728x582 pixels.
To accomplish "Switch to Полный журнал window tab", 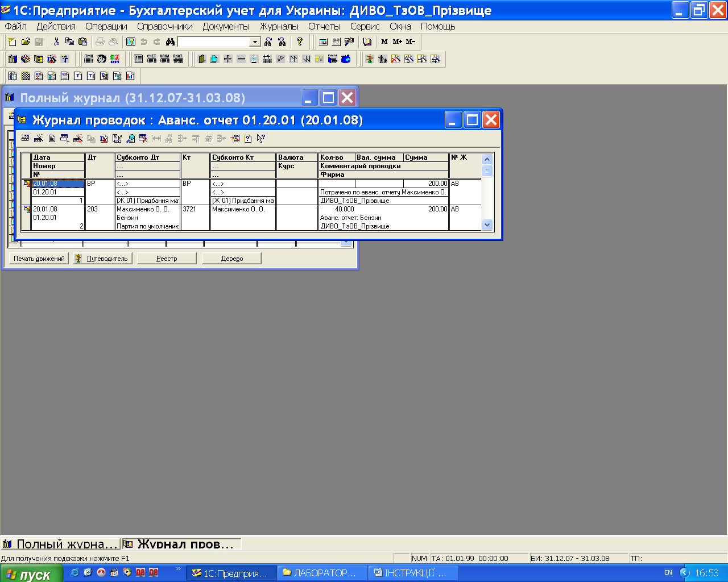I will coord(61,544).
